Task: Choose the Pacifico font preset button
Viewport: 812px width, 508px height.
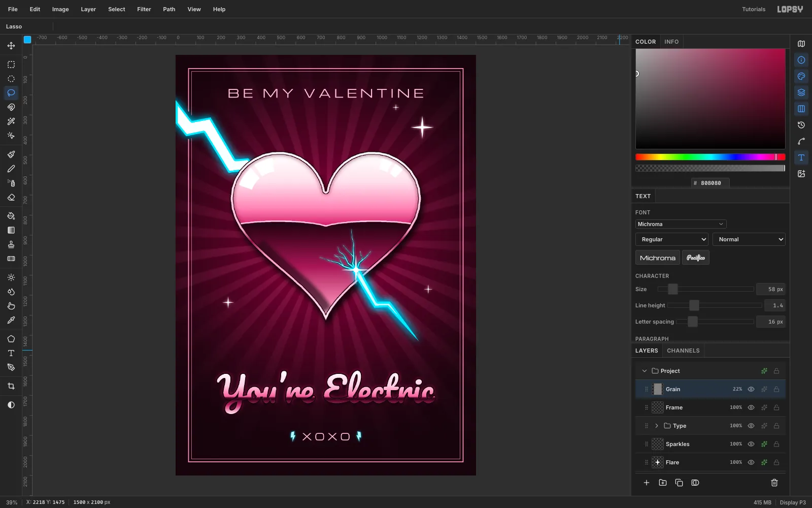Action: coord(696,258)
